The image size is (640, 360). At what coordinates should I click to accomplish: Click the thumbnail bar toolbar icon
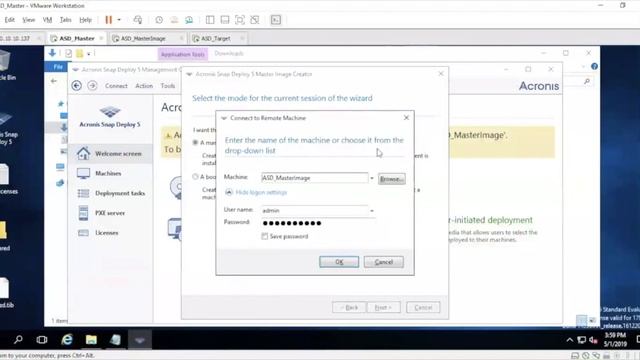pos(225,20)
